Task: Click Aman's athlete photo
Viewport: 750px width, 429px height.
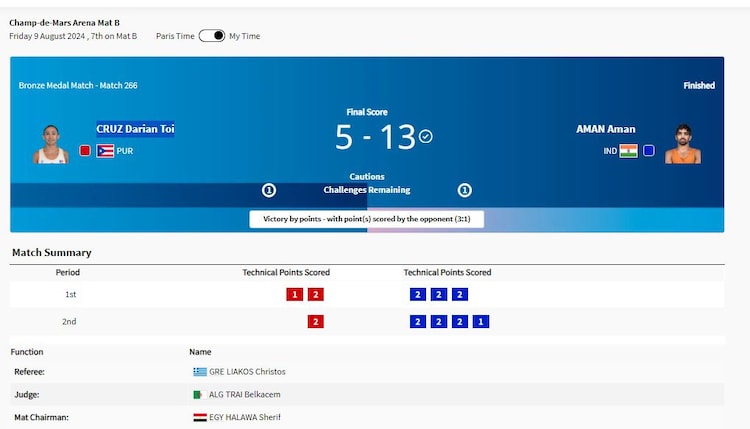Action: pos(683,144)
